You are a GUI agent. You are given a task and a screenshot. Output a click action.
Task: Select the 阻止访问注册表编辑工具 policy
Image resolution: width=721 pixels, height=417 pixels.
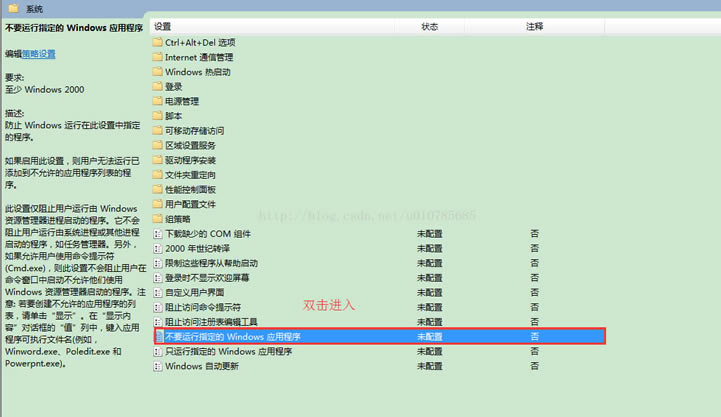coord(211,322)
